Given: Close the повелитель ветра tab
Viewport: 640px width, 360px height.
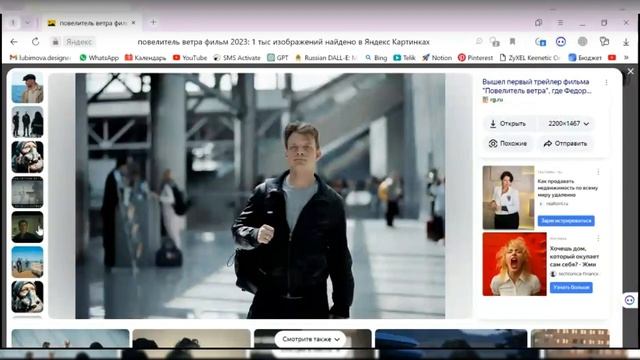Looking at the screenshot, I should coord(133,23).
